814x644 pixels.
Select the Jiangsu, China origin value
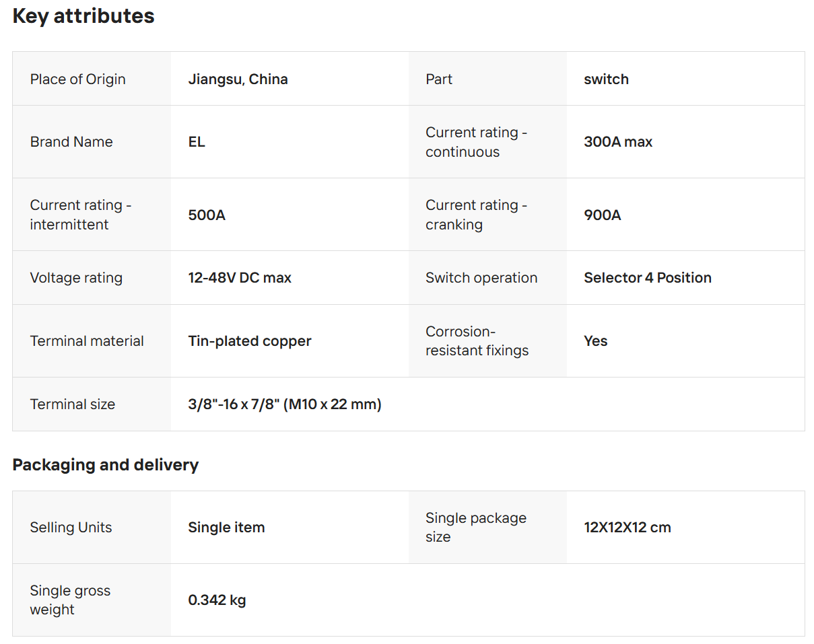238,79
